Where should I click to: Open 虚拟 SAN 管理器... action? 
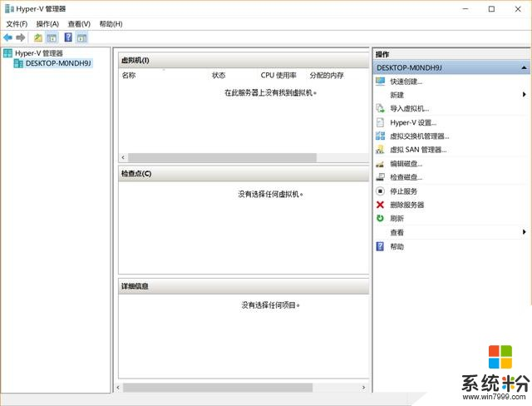[x=418, y=150]
